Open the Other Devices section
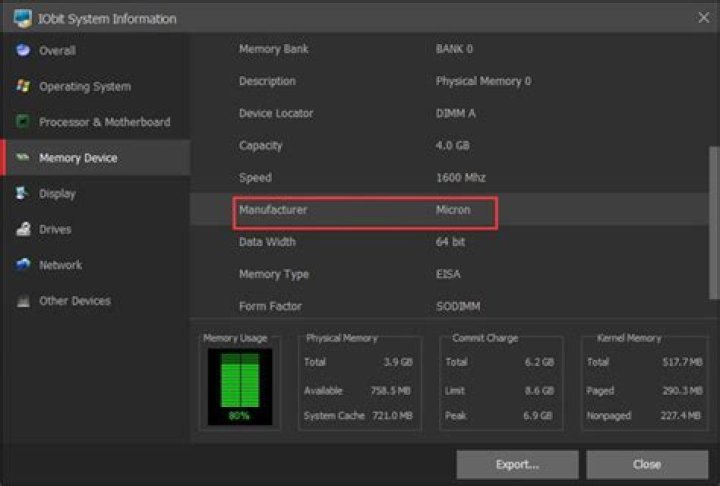The image size is (720, 486). coord(96,301)
